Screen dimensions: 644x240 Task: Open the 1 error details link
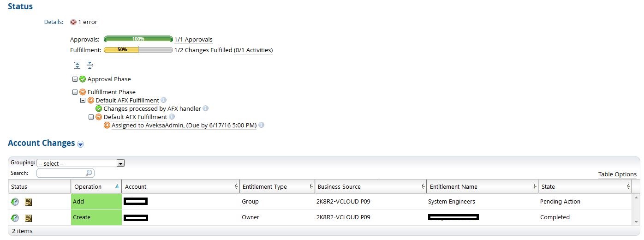pos(88,22)
